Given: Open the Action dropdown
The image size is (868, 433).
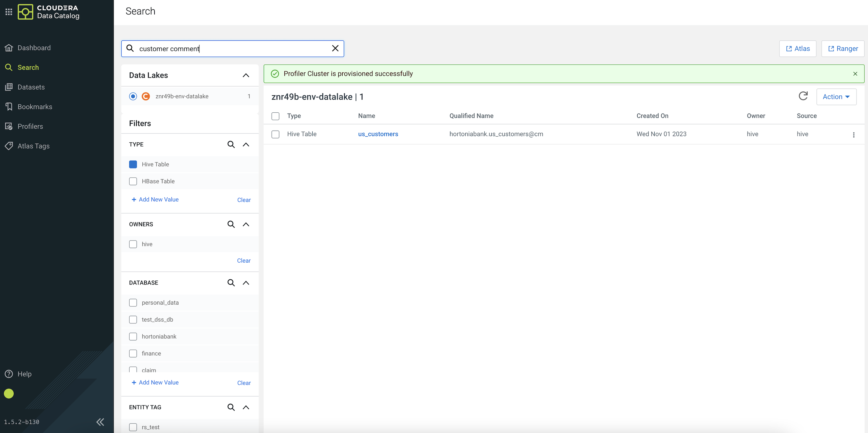Looking at the screenshot, I should tap(836, 97).
